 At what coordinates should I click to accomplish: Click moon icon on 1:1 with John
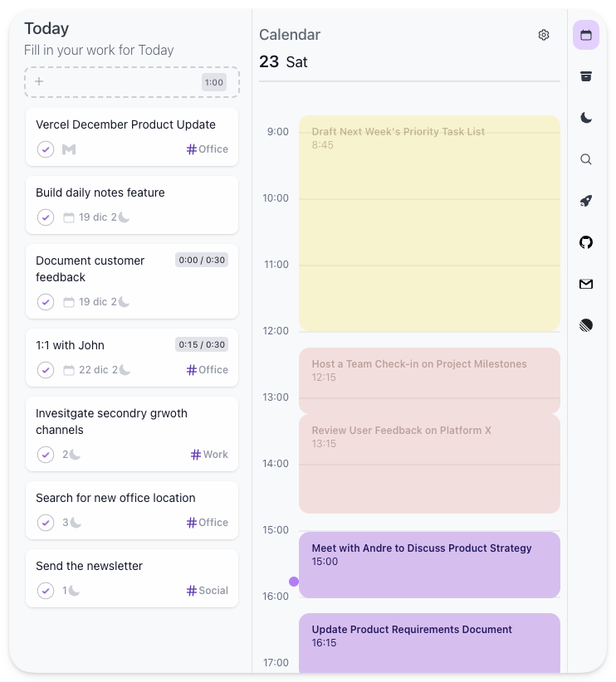(x=125, y=370)
